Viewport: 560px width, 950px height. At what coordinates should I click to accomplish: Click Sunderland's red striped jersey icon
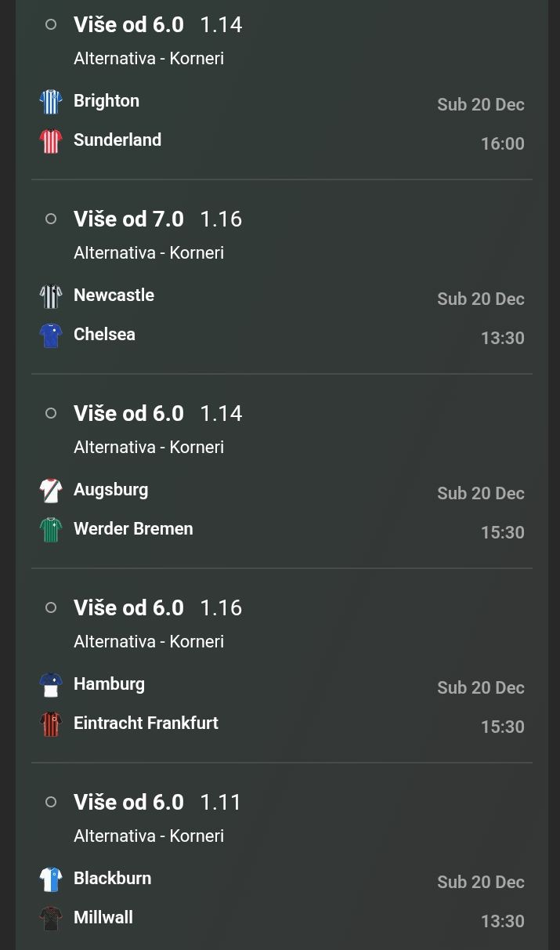51,141
